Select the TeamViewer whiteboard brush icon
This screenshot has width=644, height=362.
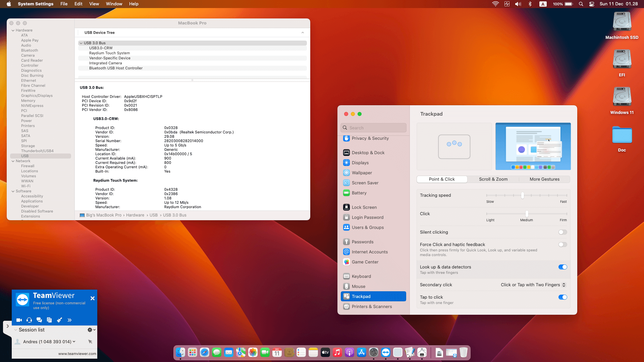(59, 320)
